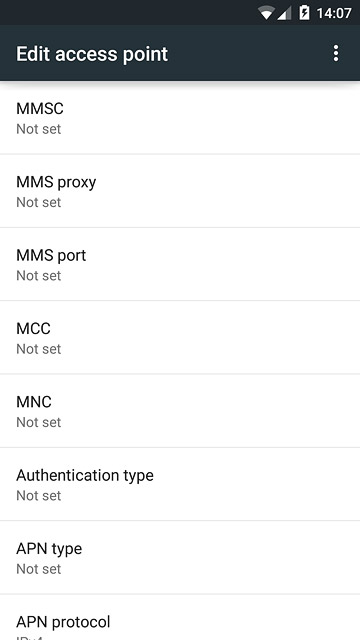The width and height of the screenshot is (360, 640).
Task: Open the APN type setting
Action: [x=180, y=557]
